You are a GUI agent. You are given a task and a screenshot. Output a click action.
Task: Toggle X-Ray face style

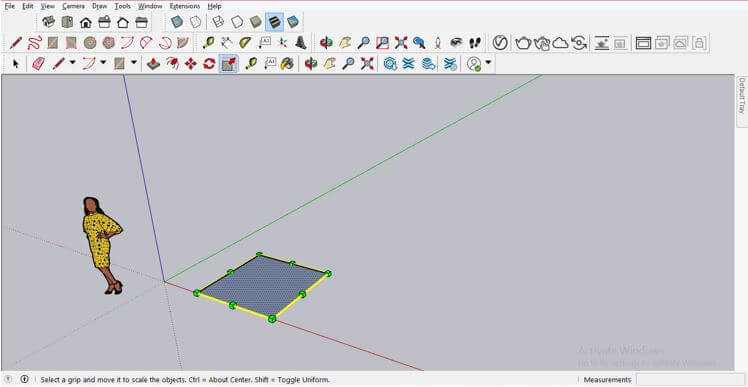(177, 22)
